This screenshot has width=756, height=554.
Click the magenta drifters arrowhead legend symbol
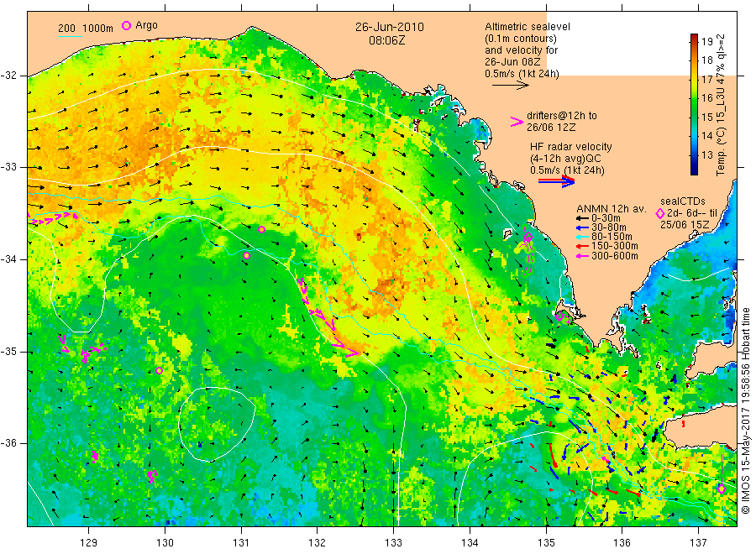tap(517, 122)
